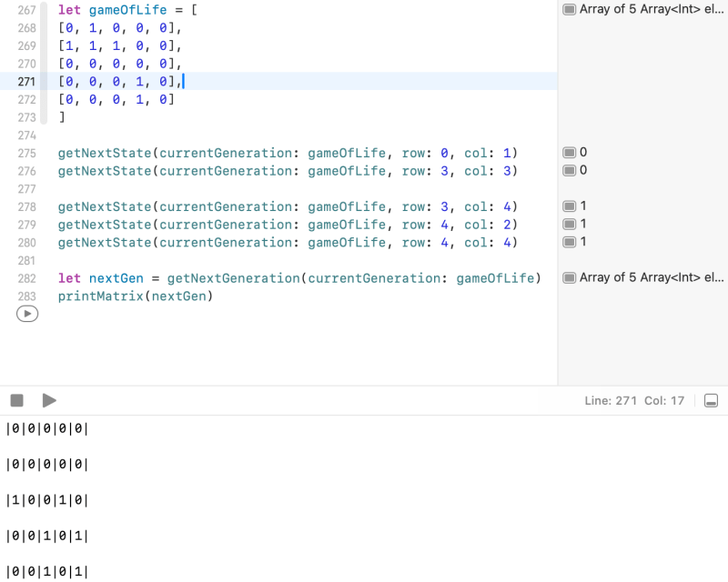
Task: Run playground with the circled play button below line 283
Action: coord(27,313)
